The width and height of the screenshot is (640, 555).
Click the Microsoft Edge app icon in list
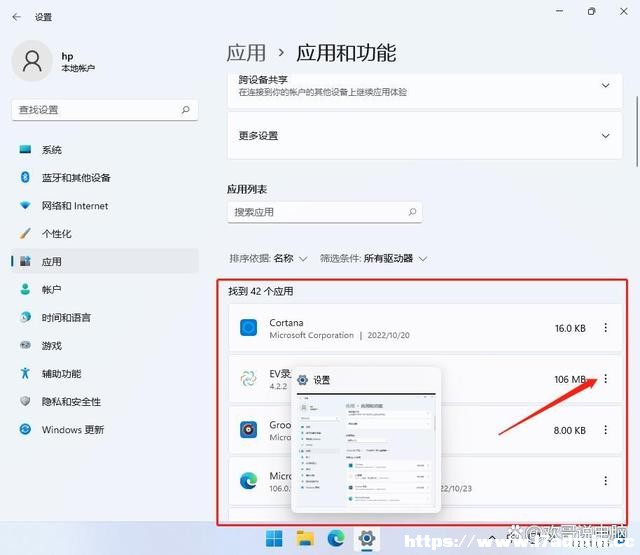click(249, 481)
